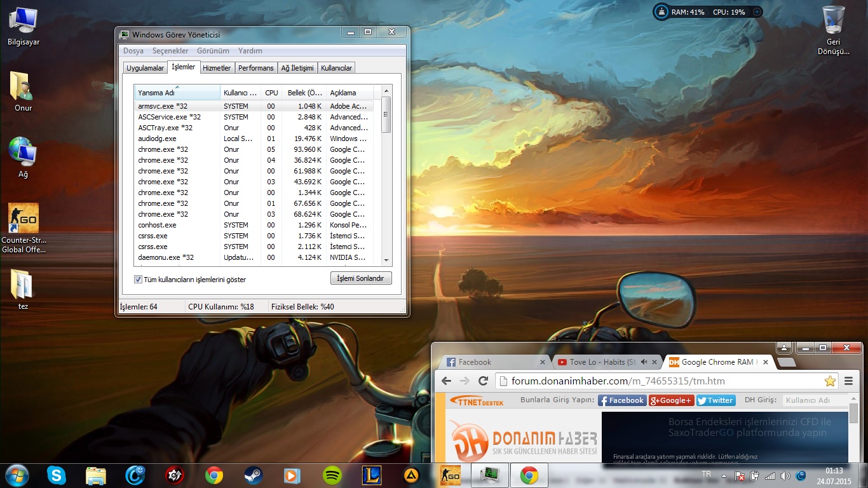The image size is (868, 488).
Task: Sort processes by the Yansıma Adı column
Action: click(x=176, y=93)
